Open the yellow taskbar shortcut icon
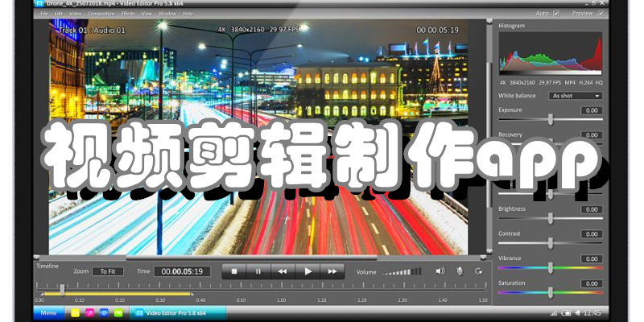644x322 pixels. pyautogui.click(x=75, y=313)
